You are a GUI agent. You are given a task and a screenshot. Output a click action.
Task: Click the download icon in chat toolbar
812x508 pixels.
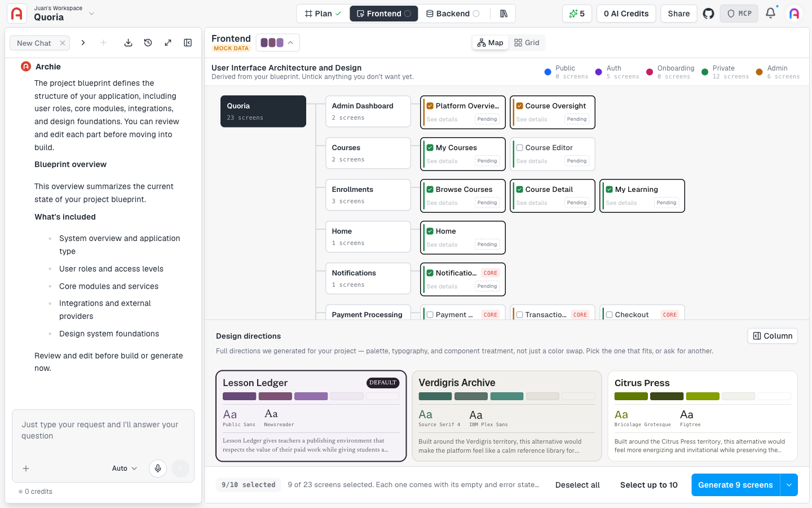pyautogui.click(x=129, y=43)
